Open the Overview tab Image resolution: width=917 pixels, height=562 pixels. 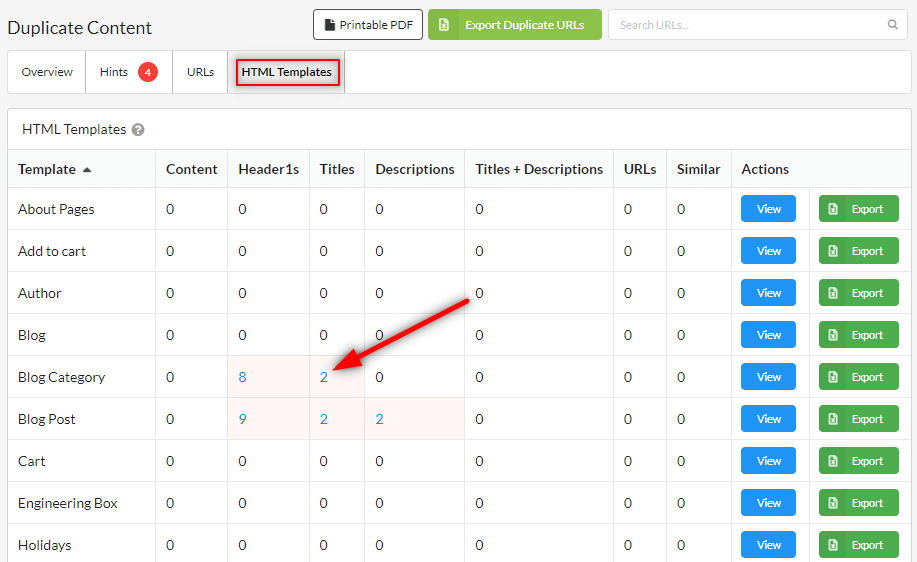click(x=47, y=72)
